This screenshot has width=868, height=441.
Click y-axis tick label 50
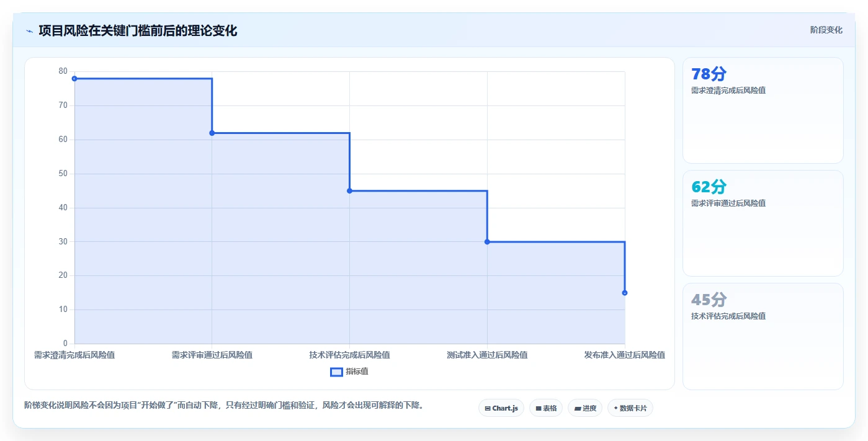coord(63,174)
